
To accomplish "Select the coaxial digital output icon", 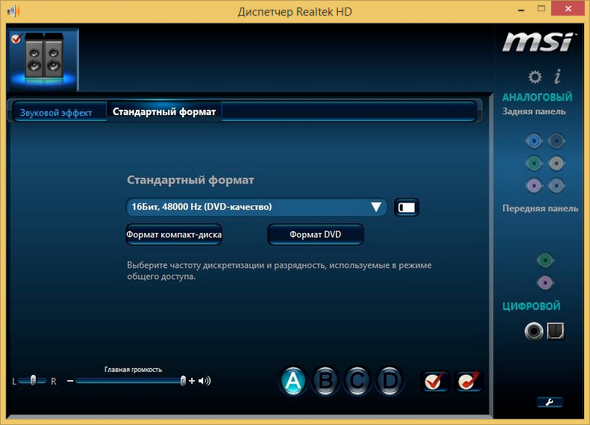I will coord(534,331).
